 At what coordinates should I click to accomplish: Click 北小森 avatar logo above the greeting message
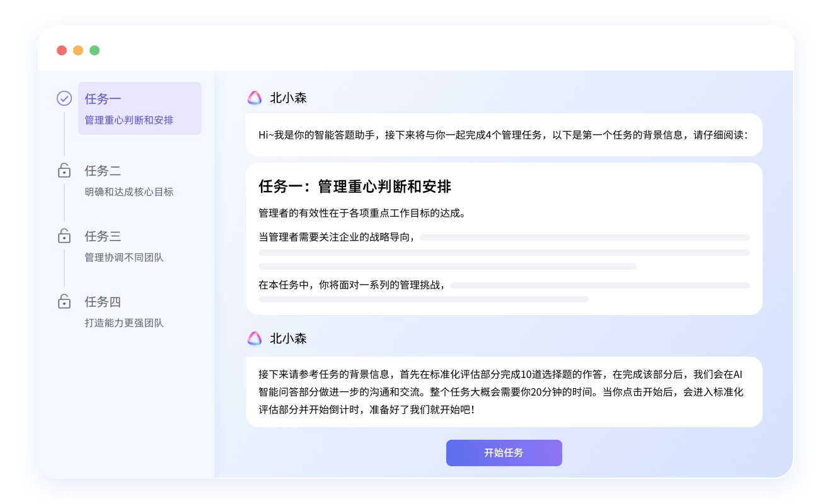(x=255, y=98)
